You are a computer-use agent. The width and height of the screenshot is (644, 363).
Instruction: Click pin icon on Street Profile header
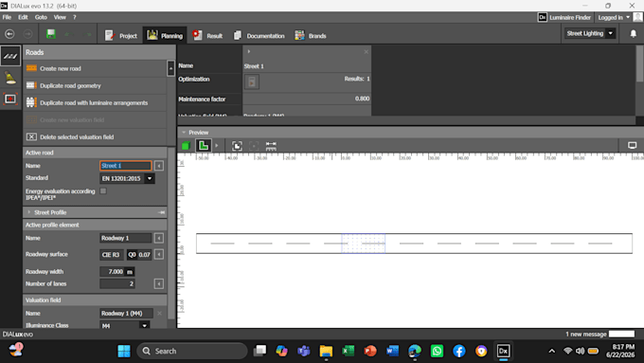tap(161, 212)
